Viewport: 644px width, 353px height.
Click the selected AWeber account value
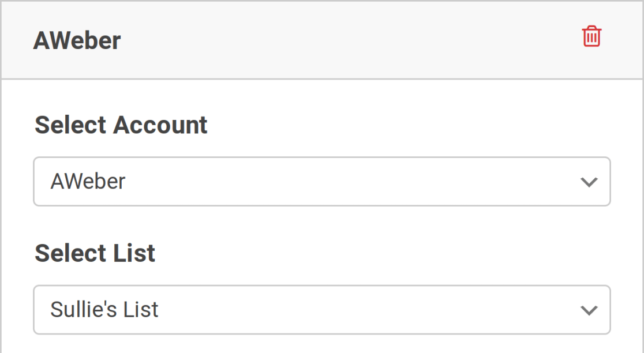88,181
